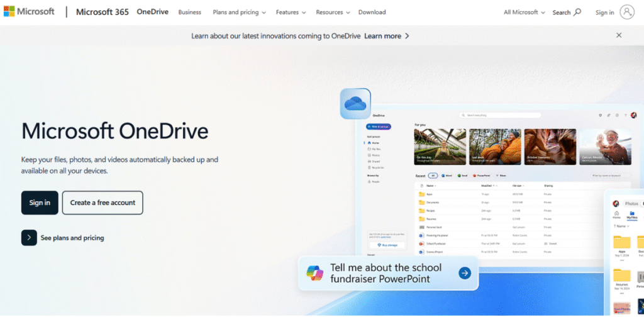This screenshot has width=644, height=322.
Task: Select My files in the mockup sidebar
Action: pos(374,149)
